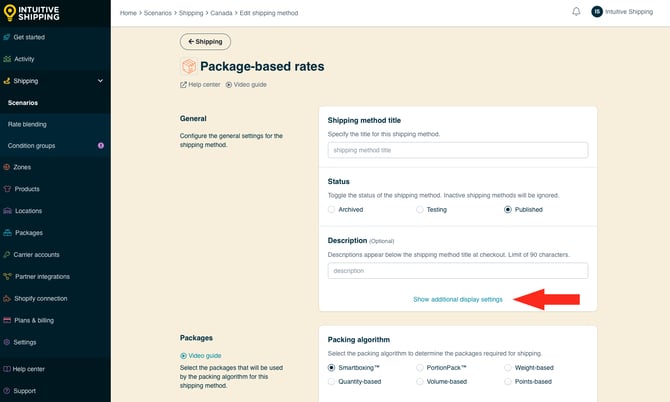This screenshot has width=670, height=402.
Task: Open Partner integrations in sidebar
Action: 42,276
